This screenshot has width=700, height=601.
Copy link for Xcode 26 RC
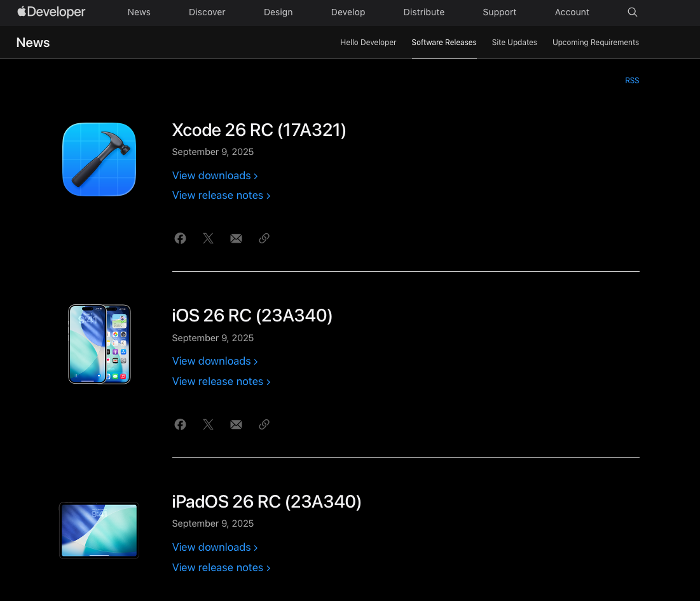pyautogui.click(x=264, y=238)
